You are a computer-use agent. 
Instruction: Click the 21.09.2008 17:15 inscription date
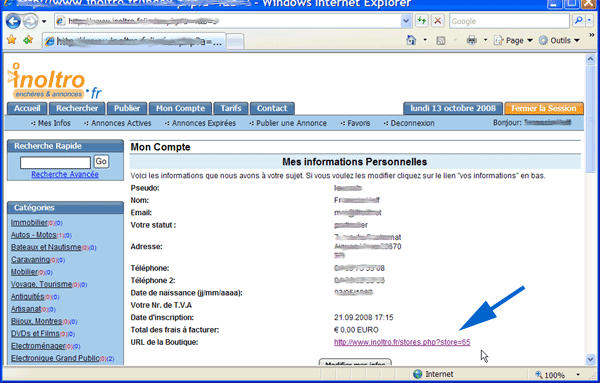[x=364, y=318]
